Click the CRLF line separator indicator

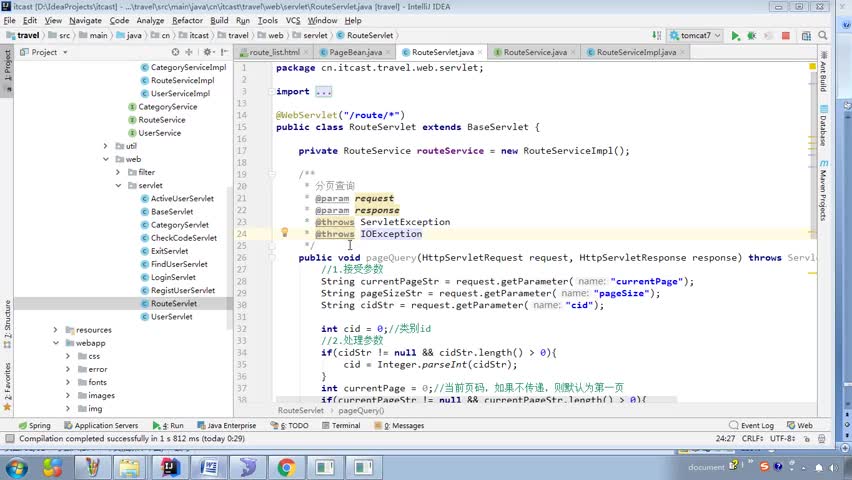click(x=753, y=438)
